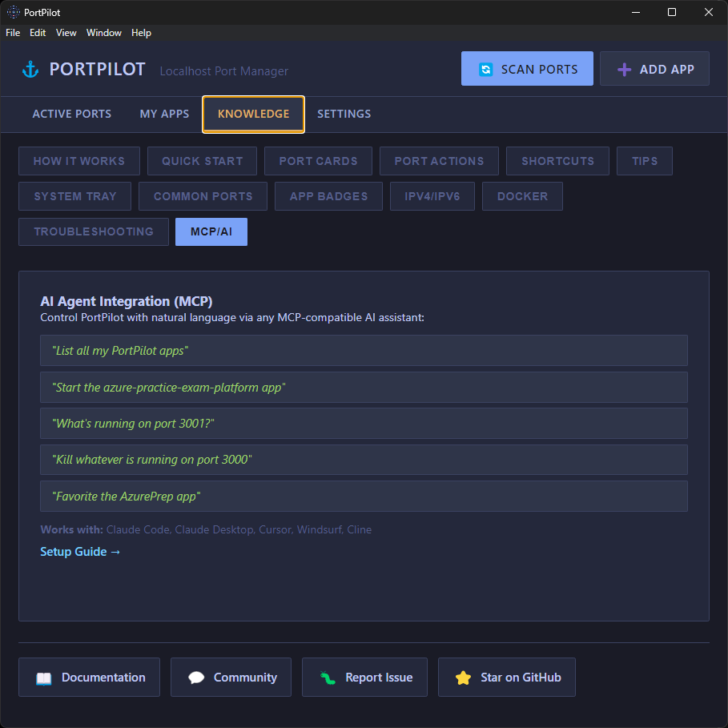Click the bug icon for Report Issue
The width and height of the screenshot is (728, 728).
328,678
